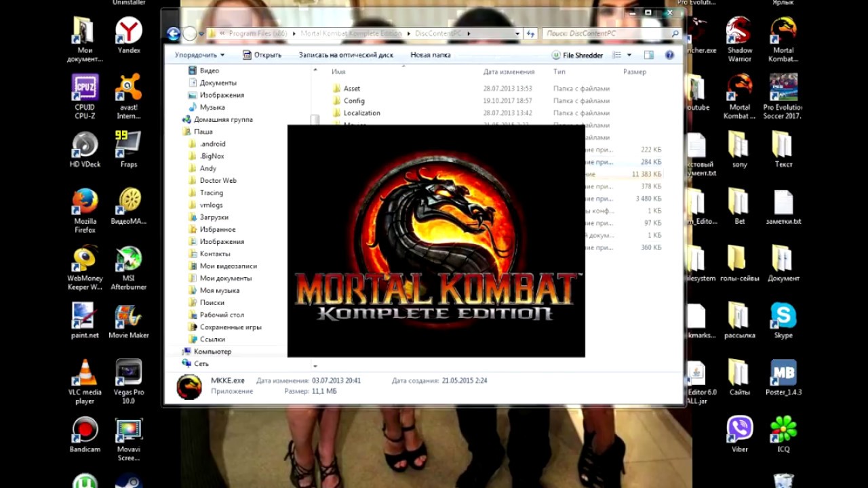868x488 pixels.
Task: Open the ВидеоМА... desktop icon
Action: pyautogui.click(x=128, y=207)
